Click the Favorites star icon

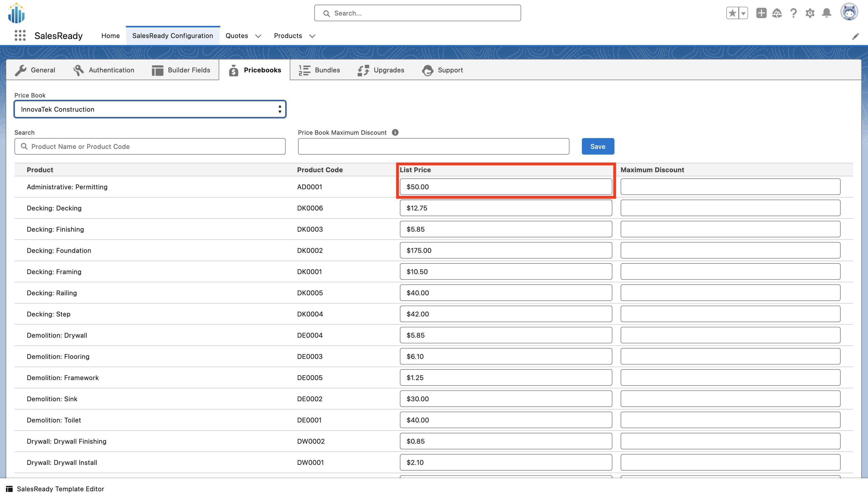(732, 13)
